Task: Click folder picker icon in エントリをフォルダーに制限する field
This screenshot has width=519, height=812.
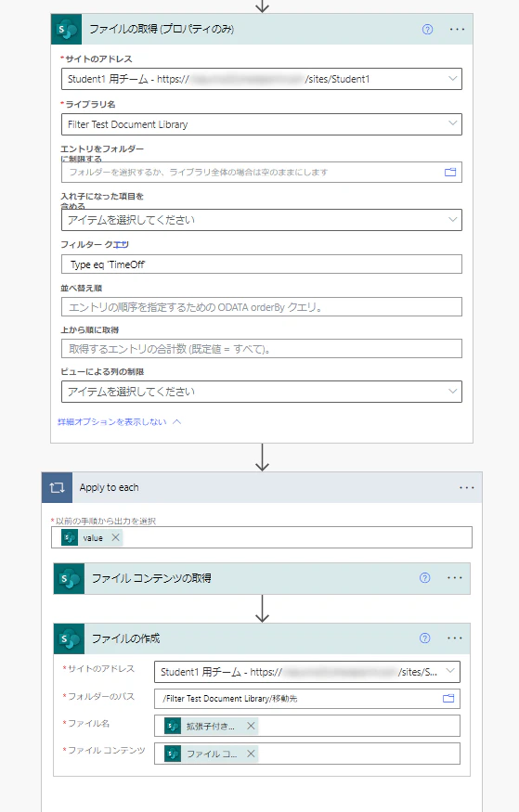Action: pos(450,172)
